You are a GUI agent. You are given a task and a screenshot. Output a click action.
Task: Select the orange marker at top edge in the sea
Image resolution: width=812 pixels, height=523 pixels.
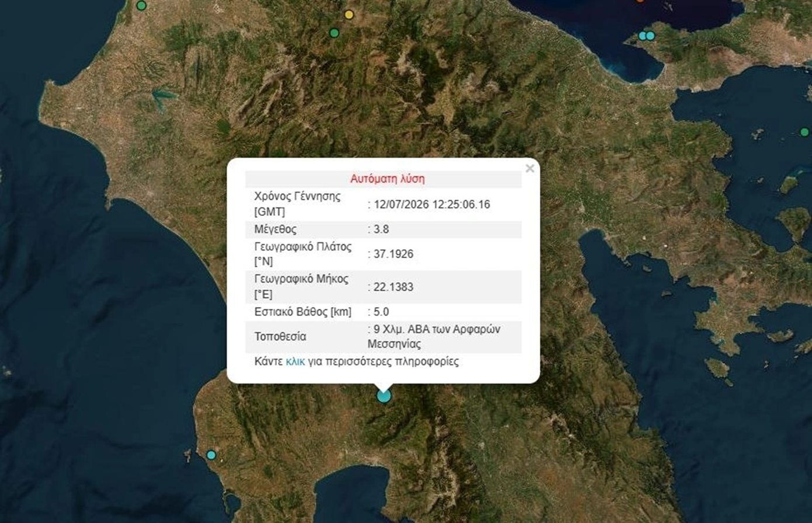click(640, 1)
